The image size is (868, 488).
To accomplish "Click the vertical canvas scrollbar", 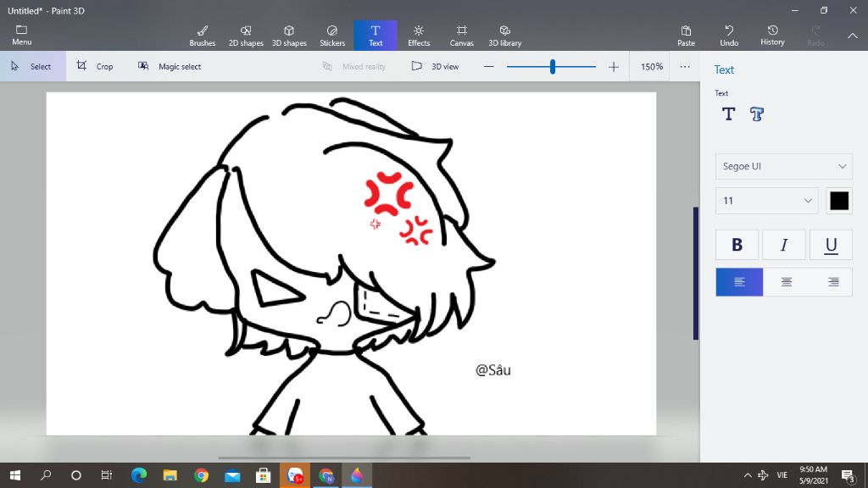I will pos(696,274).
